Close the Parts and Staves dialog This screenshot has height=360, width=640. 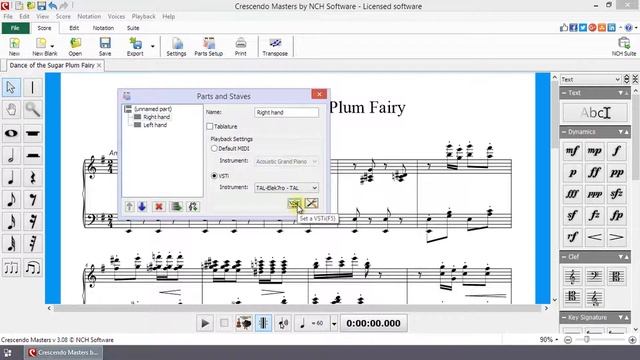319,94
